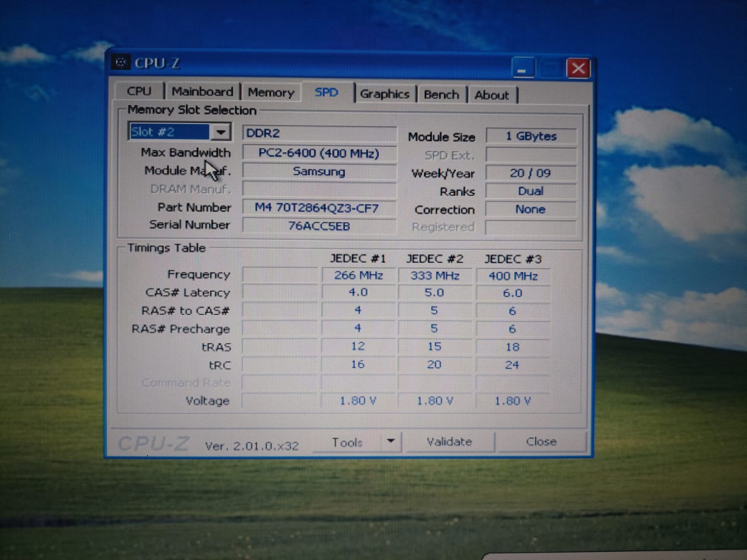The width and height of the screenshot is (747, 560).
Task: Click tRC value 20
Action: coord(434,365)
